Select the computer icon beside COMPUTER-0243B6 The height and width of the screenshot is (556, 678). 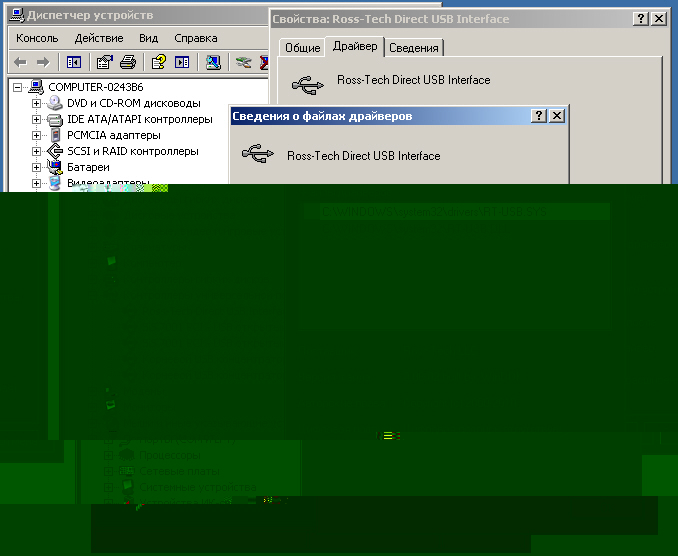click(x=36, y=87)
